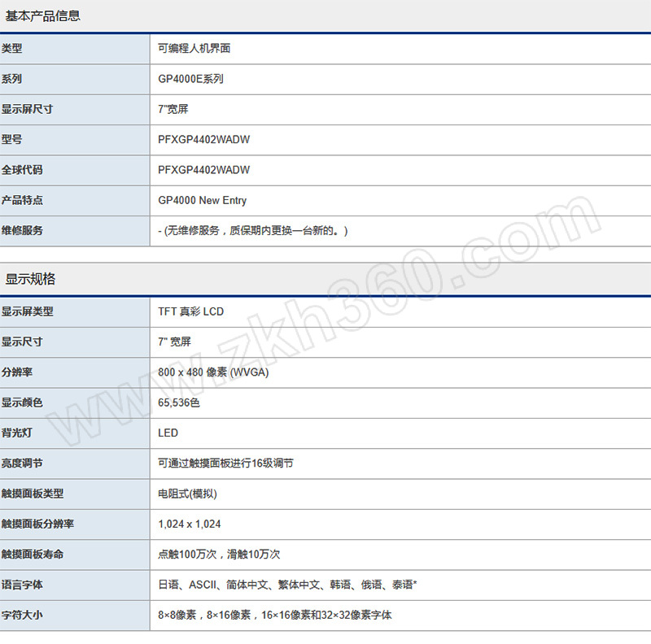The height and width of the screenshot is (644, 651).
Task: Click the 分辨率 label cell
Action: (75, 372)
